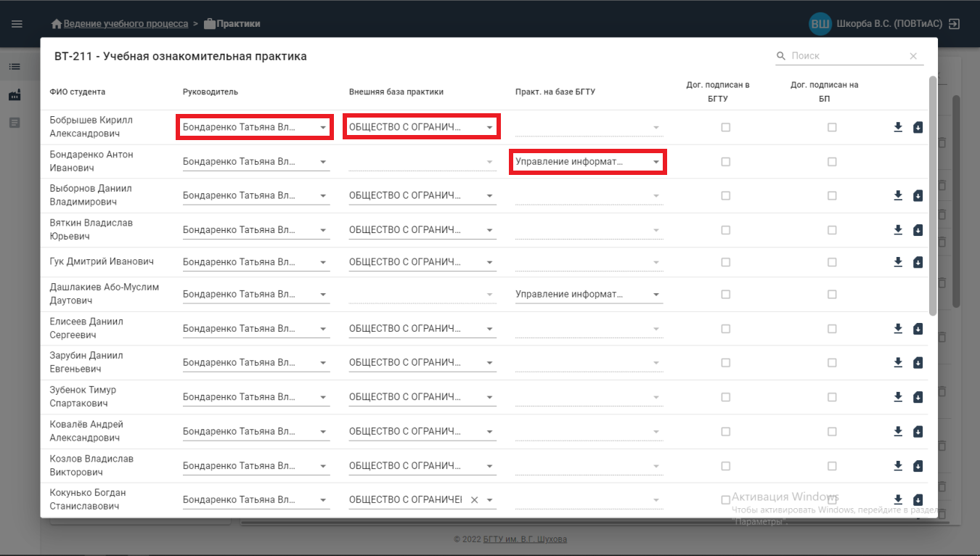Click the 'ФИО студента' column header
980x556 pixels.
point(78,91)
